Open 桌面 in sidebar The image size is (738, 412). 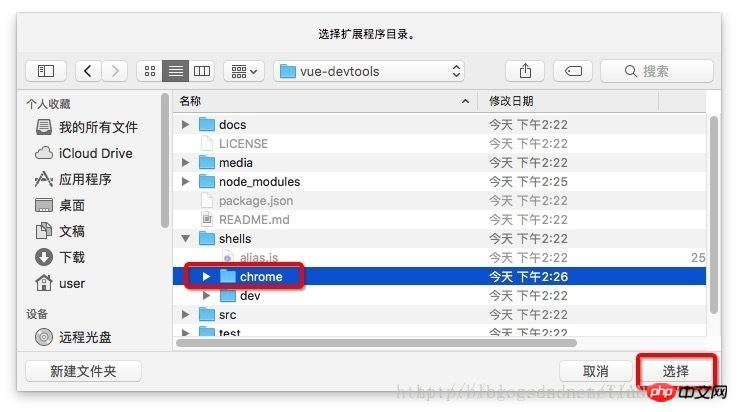point(60,205)
